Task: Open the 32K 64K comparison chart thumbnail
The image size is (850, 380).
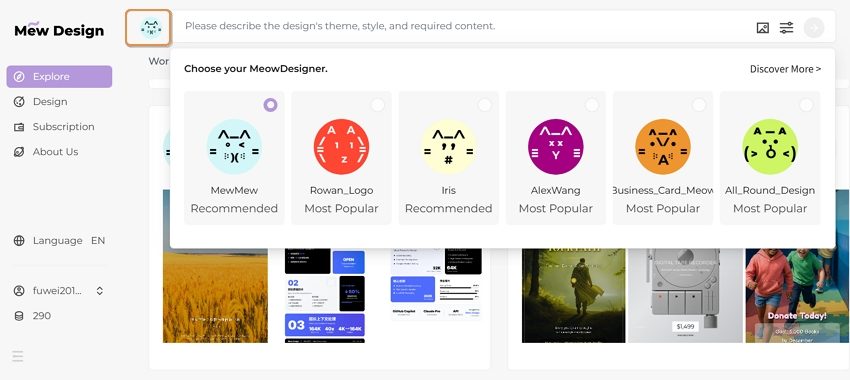Action: [436, 285]
